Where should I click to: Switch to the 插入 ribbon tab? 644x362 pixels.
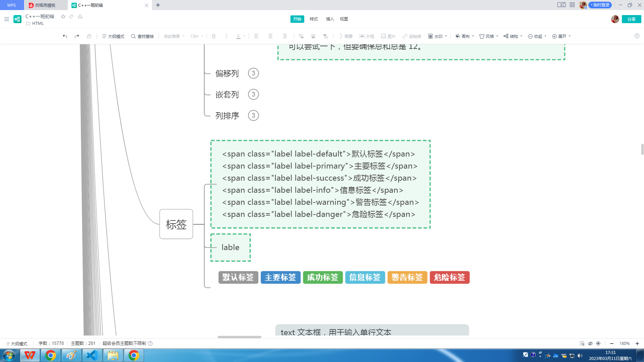tap(330, 19)
